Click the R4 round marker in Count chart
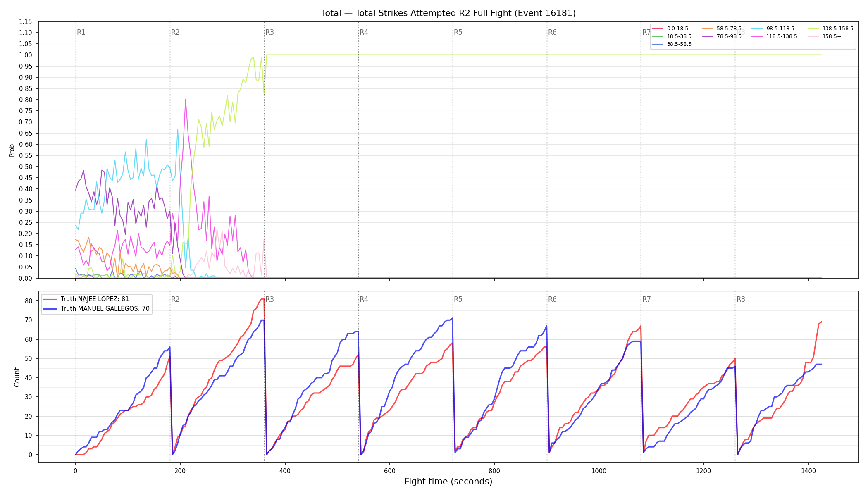 click(x=364, y=299)
